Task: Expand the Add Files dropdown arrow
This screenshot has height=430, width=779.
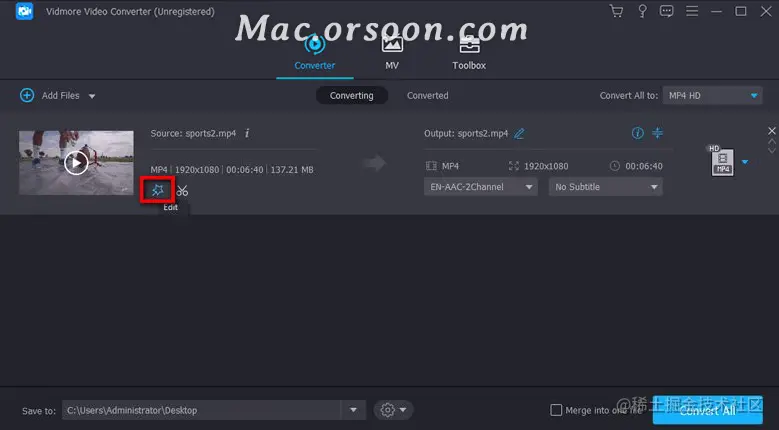Action: point(92,96)
